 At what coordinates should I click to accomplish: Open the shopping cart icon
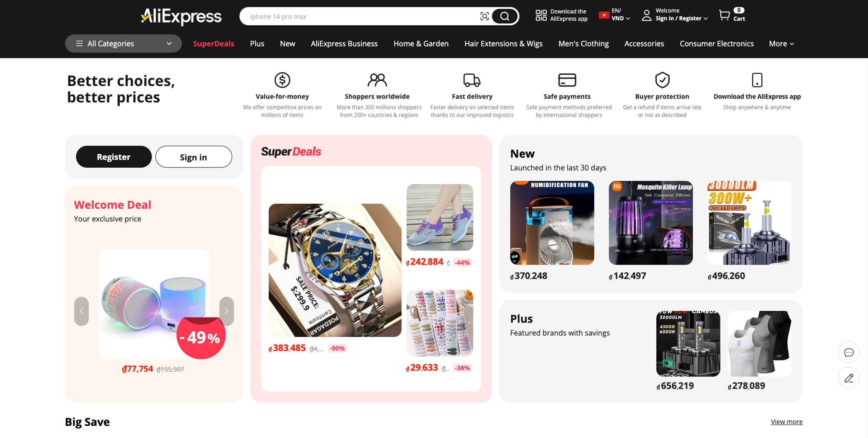tap(724, 16)
